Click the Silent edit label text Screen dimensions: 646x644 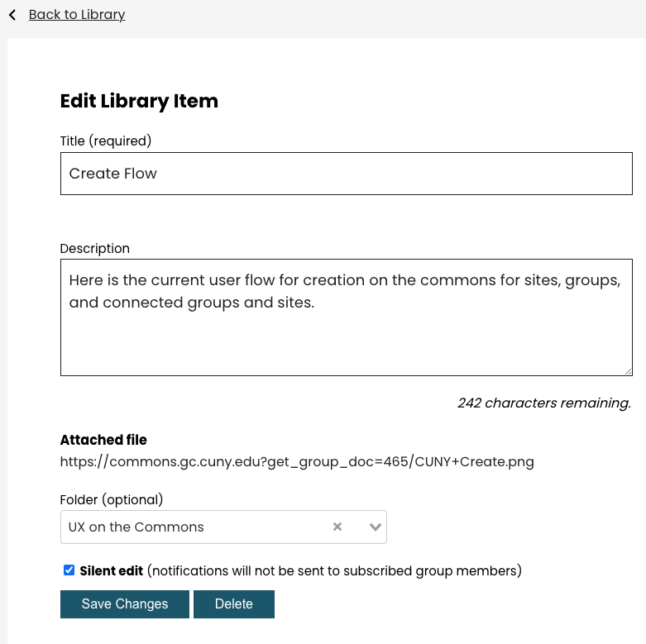tap(112, 570)
